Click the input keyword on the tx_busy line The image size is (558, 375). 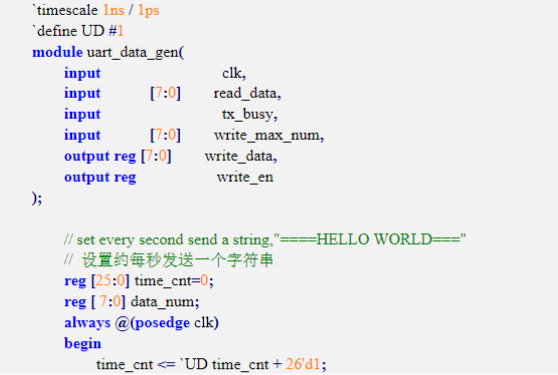[x=82, y=115]
